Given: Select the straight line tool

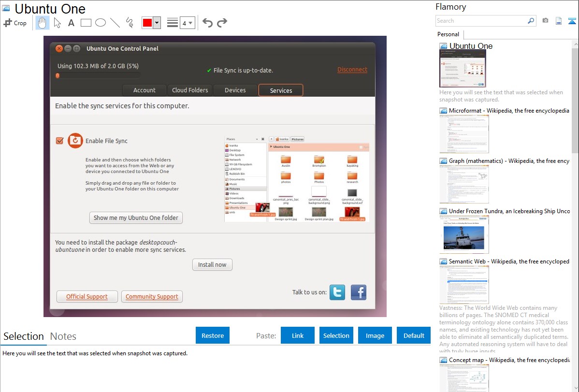Looking at the screenshot, I should coord(115,23).
